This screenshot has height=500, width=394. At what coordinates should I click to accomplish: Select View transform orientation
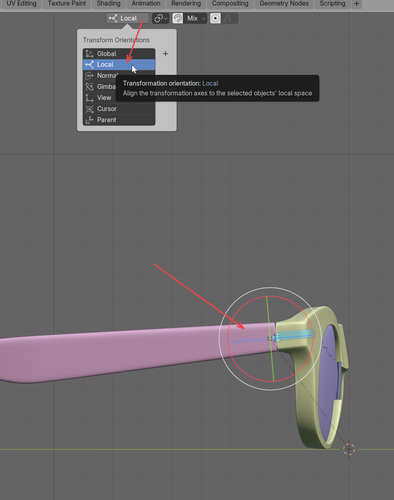coord(100,98)
